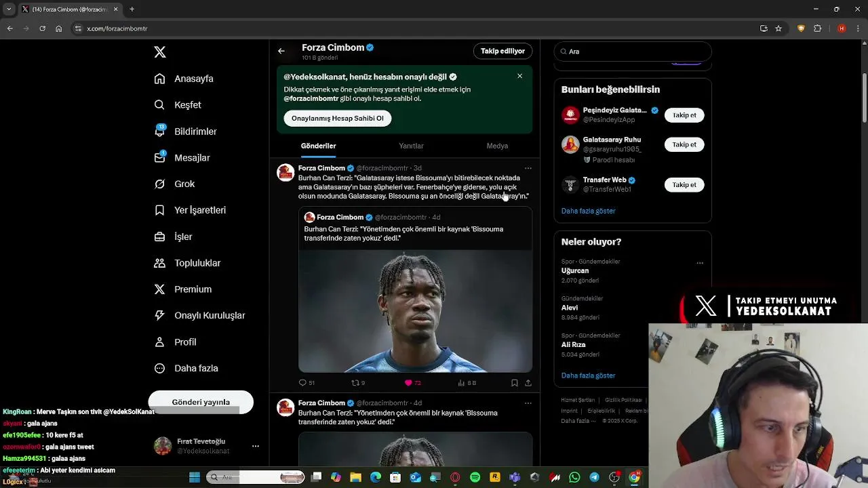Viewport: 868px width, 488px height.
Task: Open the X logo home icon
Action: click(160, 52)
